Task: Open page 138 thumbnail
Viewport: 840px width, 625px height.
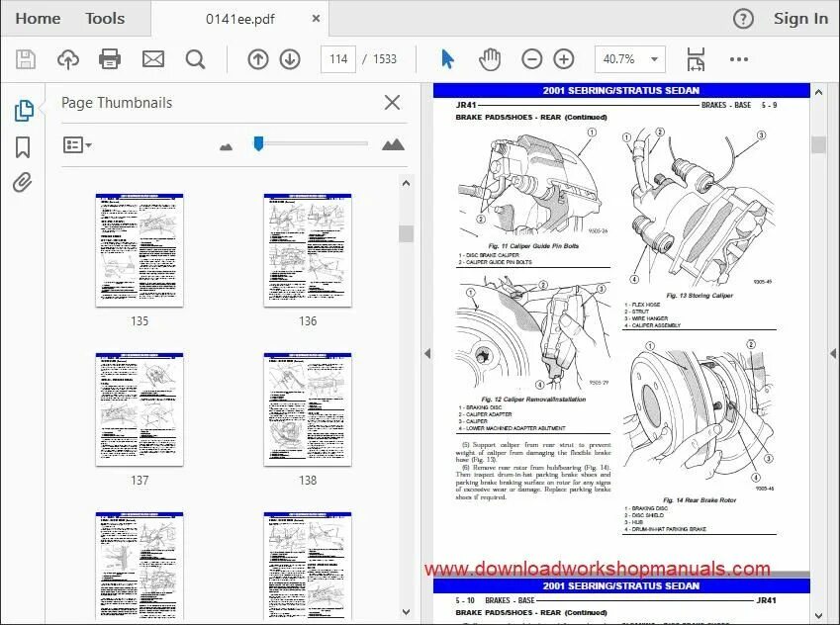Action: (308, 409)
